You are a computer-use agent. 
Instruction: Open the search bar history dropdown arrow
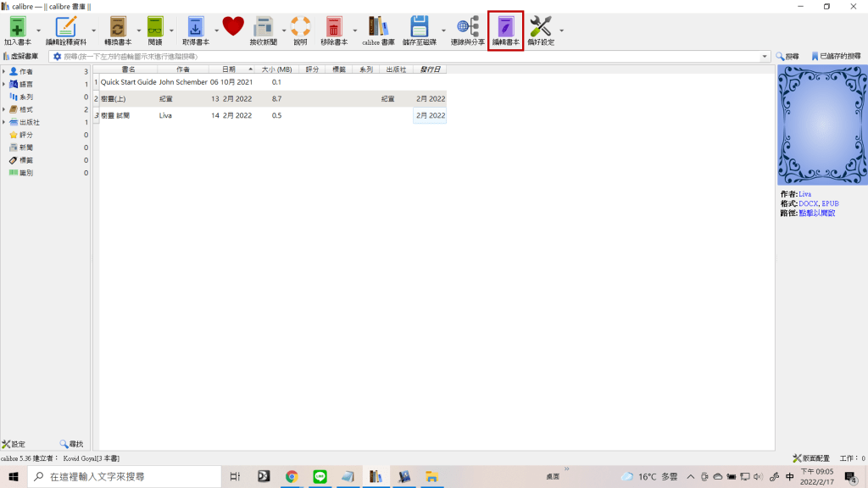click(765, 57)
